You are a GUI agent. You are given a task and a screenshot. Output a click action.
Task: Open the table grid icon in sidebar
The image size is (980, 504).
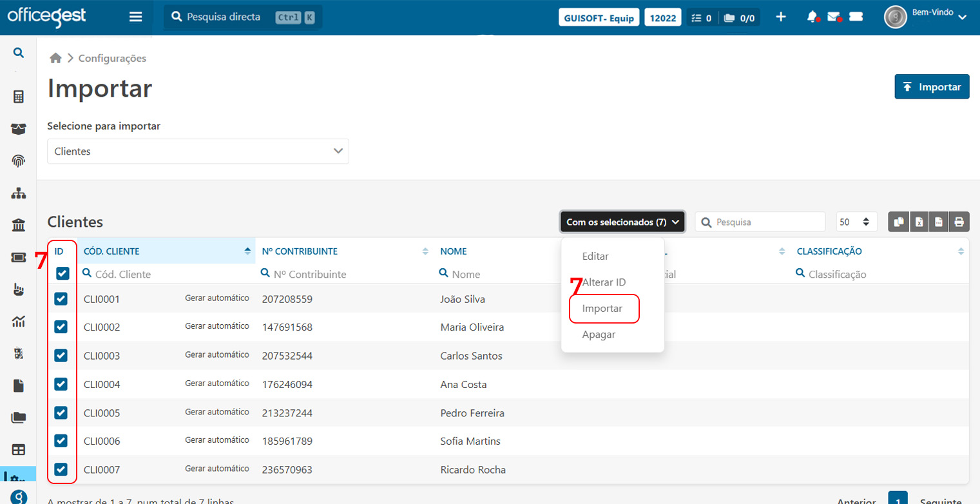coord(19,449)
